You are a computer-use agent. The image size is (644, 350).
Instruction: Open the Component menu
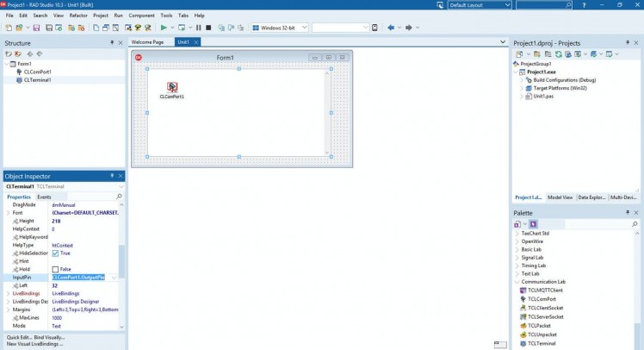pos(142,16)
